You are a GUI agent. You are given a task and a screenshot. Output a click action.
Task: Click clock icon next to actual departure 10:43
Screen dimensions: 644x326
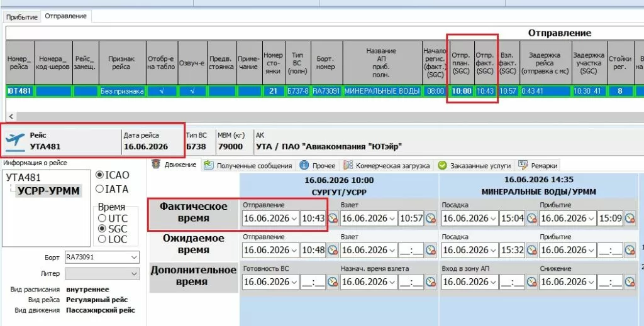[332, 218]
